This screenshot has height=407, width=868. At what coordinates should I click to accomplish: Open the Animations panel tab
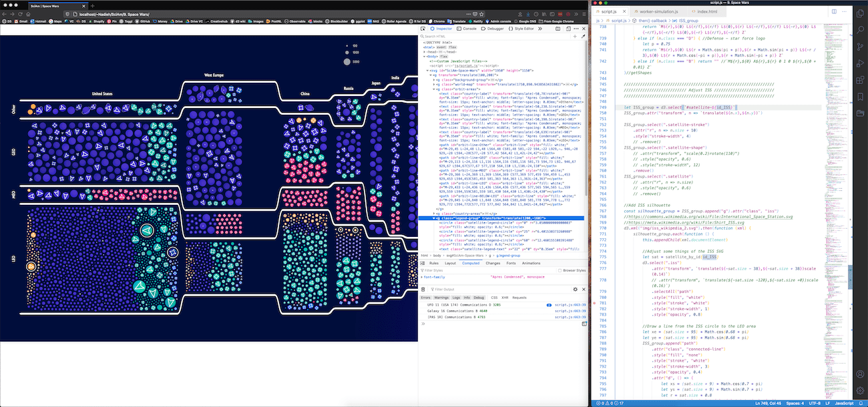pos(531,263)
